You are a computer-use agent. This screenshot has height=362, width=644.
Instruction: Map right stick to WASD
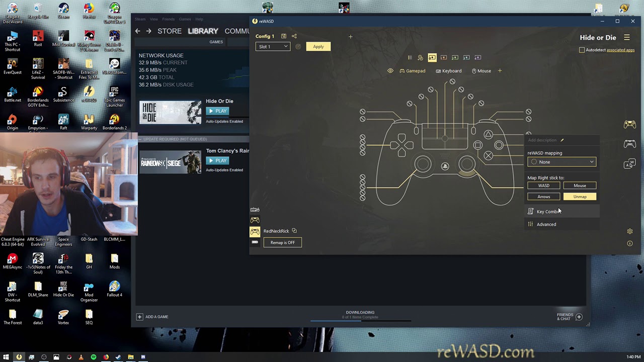(x=544, y=186)
